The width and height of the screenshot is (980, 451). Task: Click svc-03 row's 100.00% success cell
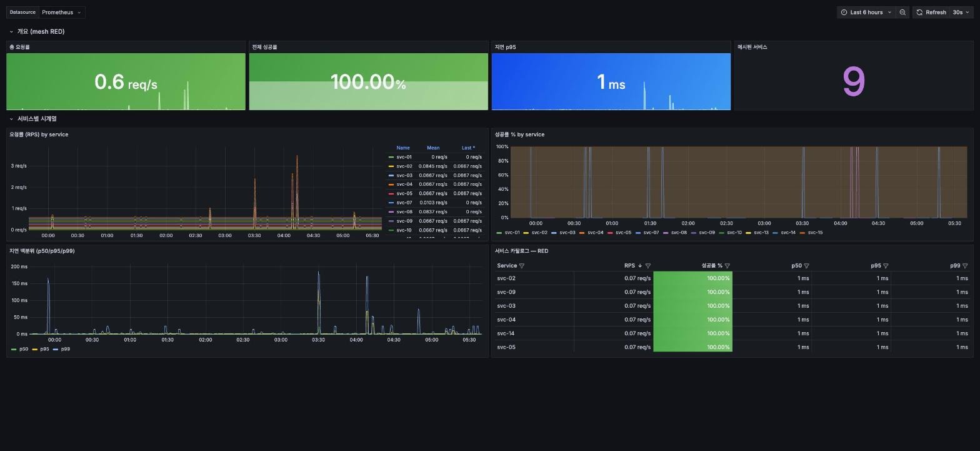(x=692, y=306)
